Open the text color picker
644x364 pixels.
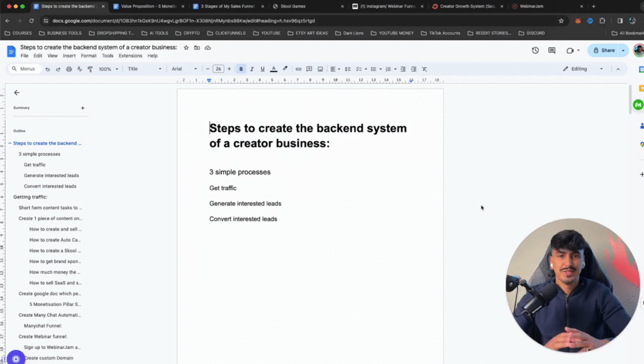273,69
